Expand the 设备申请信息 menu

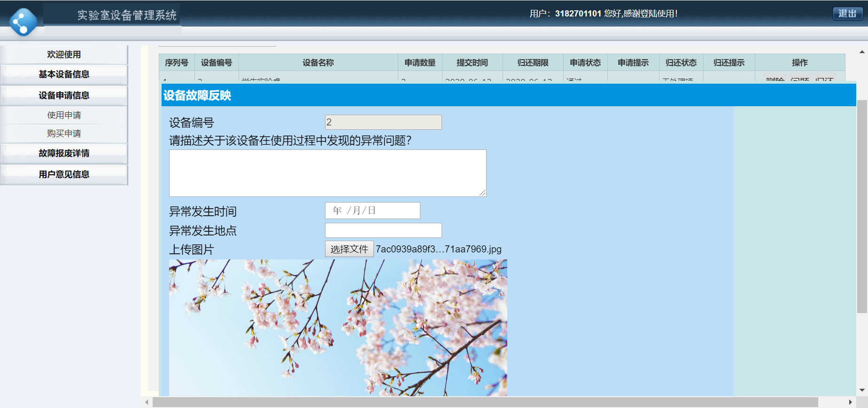64,95
